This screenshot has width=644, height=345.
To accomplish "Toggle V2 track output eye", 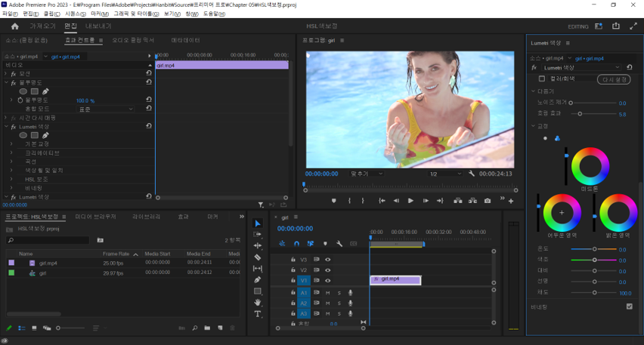I will pos(328,270).
